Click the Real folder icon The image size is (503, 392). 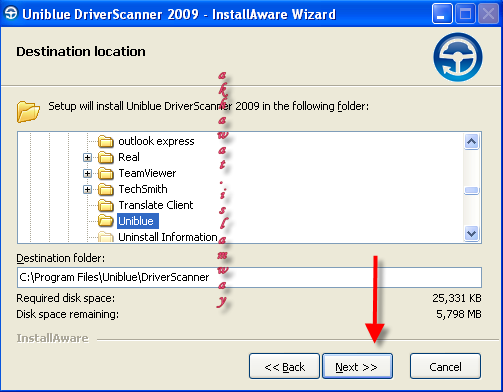click(x=106, y=157)
